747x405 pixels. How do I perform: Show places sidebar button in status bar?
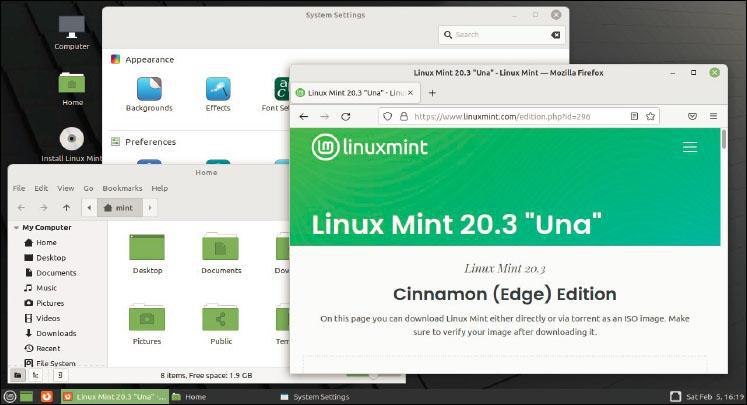(x=18, y=375)
